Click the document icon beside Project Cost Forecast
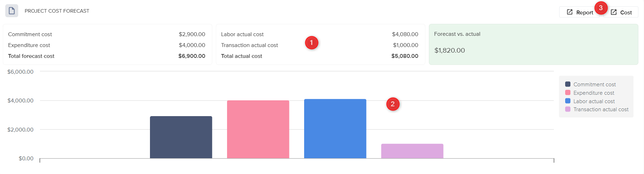The height and width of the screenshot is (174, 644). click(12, 11)
